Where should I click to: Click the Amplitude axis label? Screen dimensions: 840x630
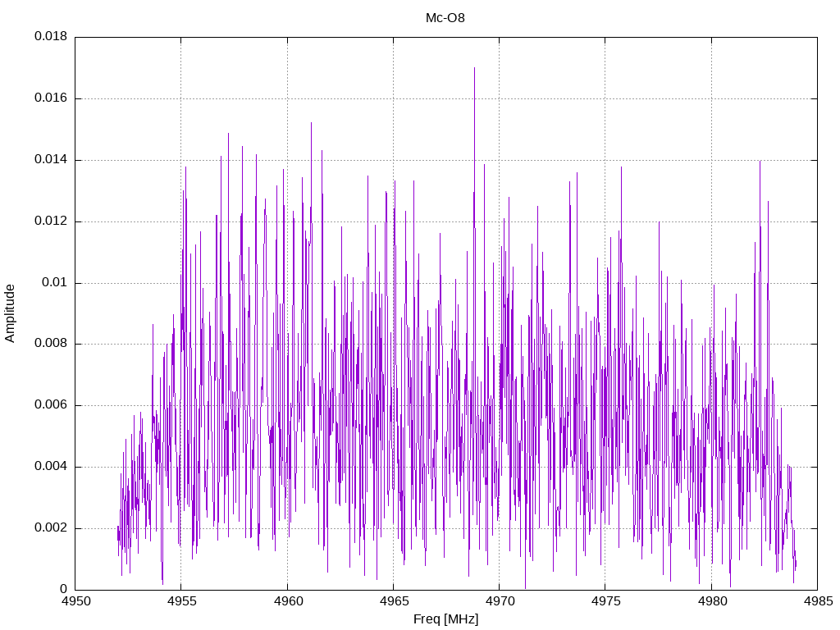pyautogui.click(x=10, y=313)
